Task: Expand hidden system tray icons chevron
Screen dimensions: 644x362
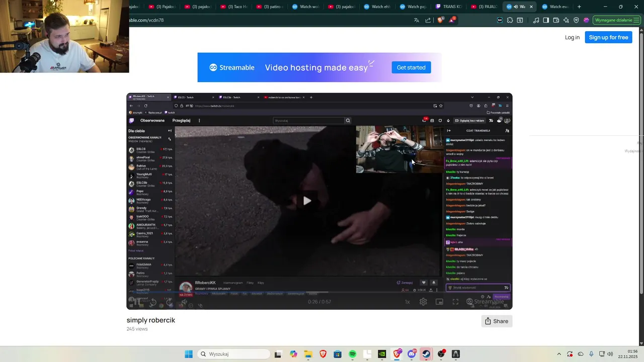Action: pos(558,354)
